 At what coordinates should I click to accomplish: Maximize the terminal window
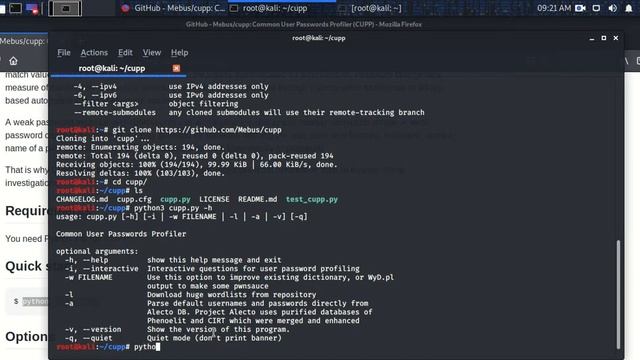[604, 38]
